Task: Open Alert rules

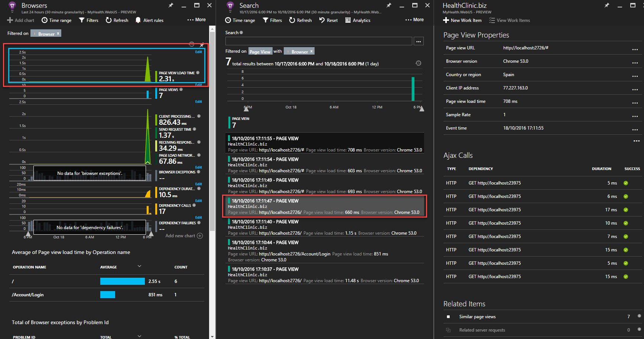Action: pos(149,20)
